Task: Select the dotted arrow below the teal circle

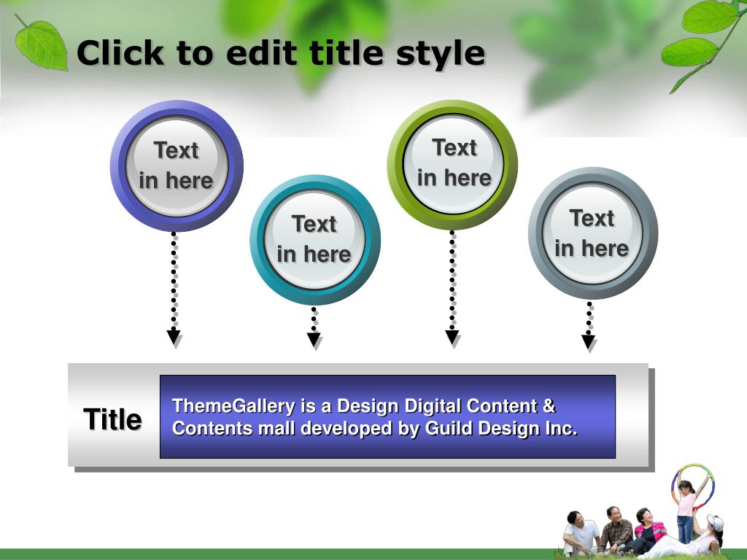Action: (x=314, y=328)
